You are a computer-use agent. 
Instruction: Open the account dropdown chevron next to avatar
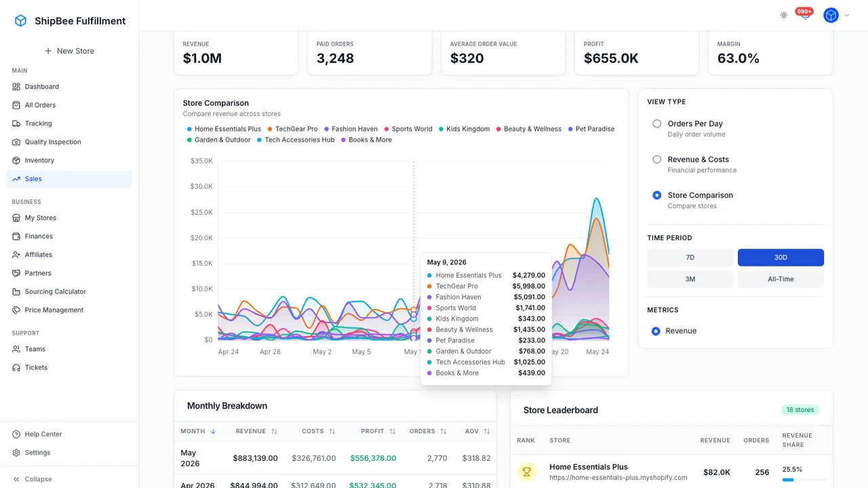click(846, 15)
